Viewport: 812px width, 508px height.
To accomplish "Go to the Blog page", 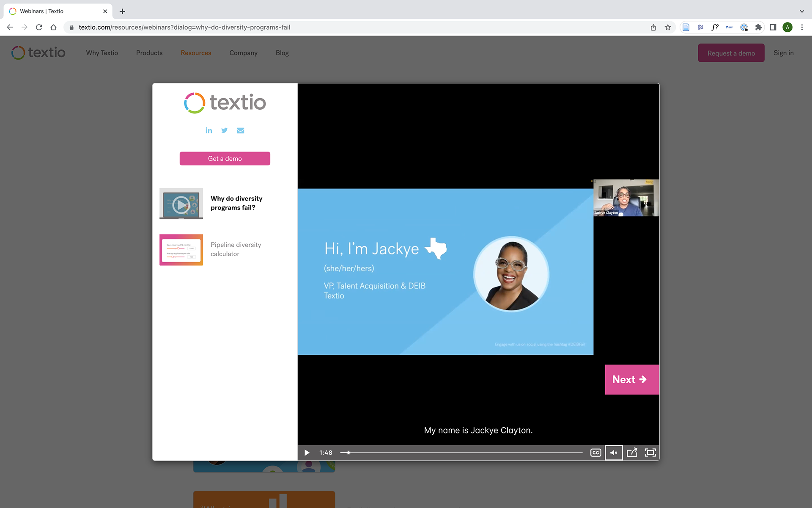I will (282, 53).
